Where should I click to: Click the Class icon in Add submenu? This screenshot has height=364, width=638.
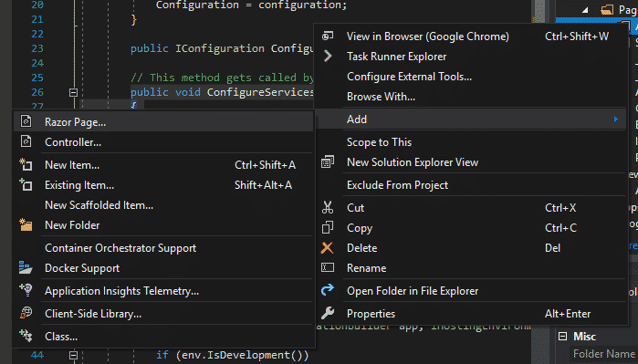[x=26, y=336]
